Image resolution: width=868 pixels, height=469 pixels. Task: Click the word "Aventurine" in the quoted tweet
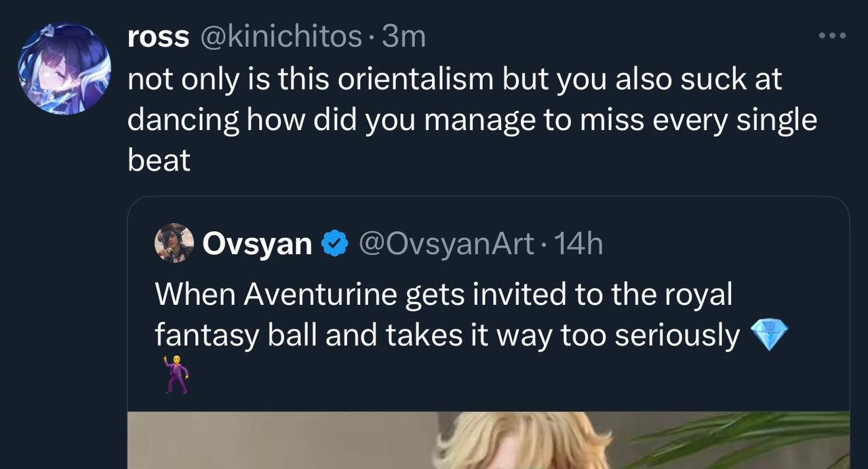(321, 295)
